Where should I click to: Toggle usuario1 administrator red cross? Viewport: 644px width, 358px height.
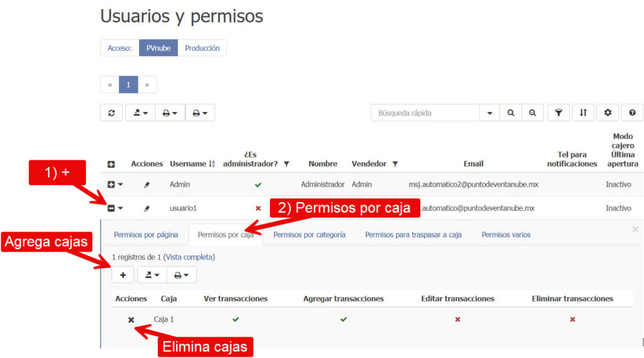pyautogui.click(x=258, y=208)
